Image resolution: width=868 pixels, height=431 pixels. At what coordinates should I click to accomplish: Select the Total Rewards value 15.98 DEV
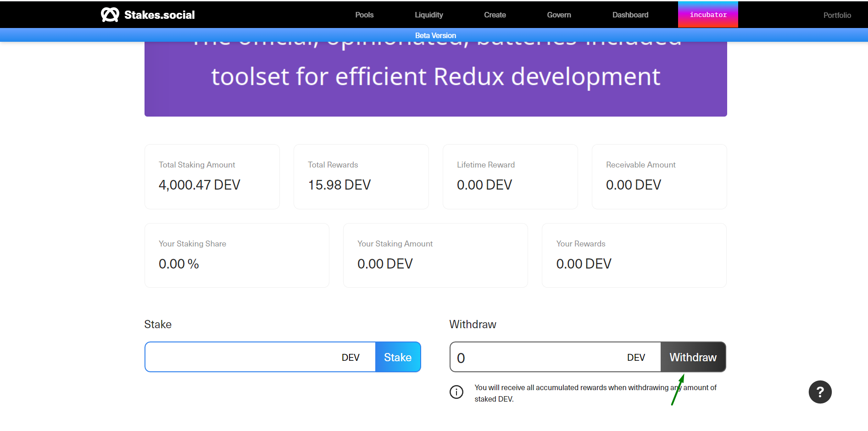(339, 185)
